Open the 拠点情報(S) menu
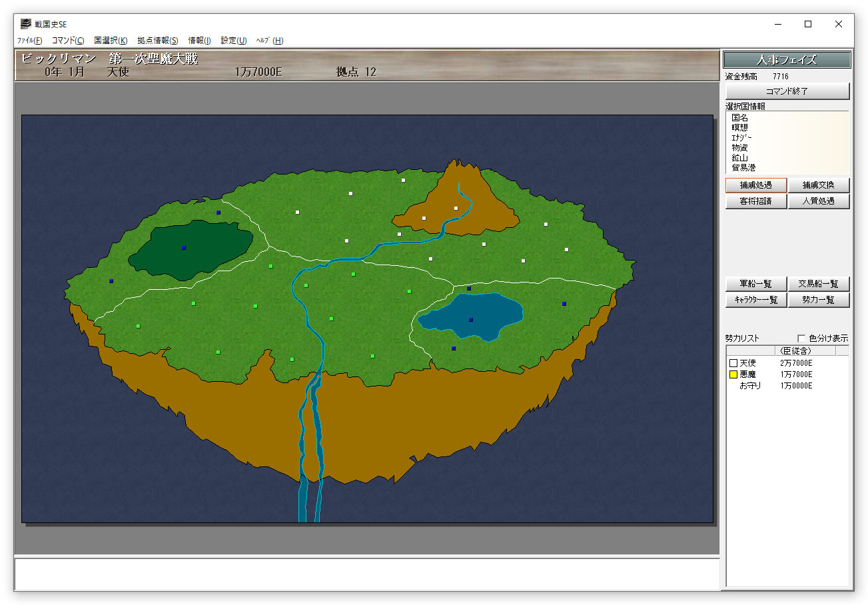The height and width of the screenshot is (605, 868). pyautogui.click(x=158, y=41)
